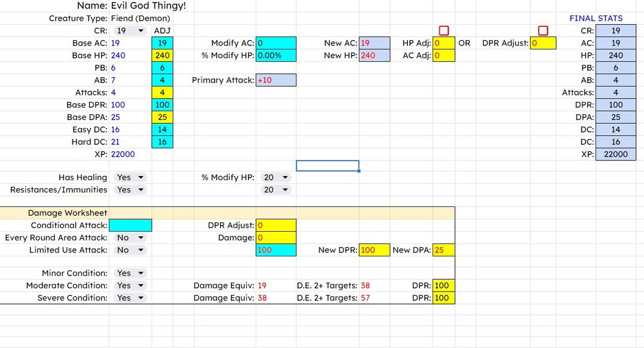This screenshot has width=644, height=348.
Task: Select the ADJ cell in Hard DC row
Action: (x=163, y=142)
